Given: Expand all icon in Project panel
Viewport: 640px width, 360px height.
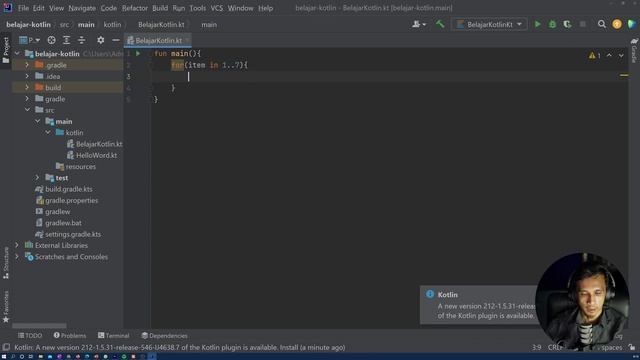Looking at the screenshot, I should pos(67,40).
